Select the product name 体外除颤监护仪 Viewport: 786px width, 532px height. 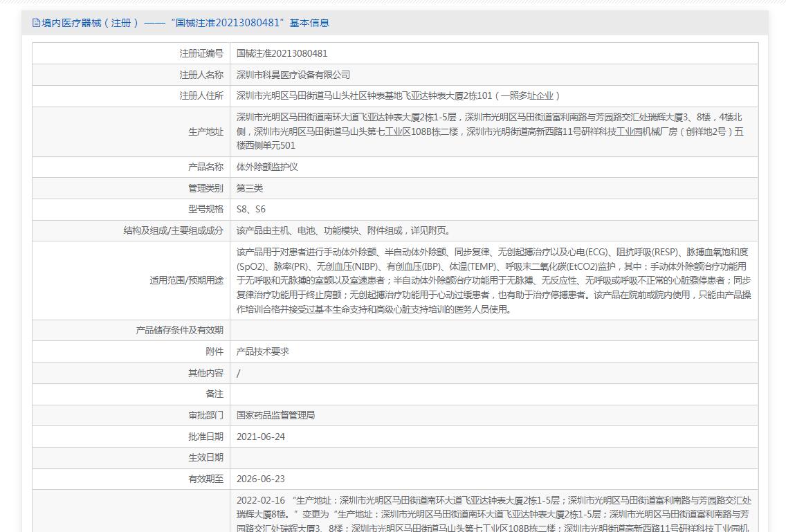tap(267, 167)
